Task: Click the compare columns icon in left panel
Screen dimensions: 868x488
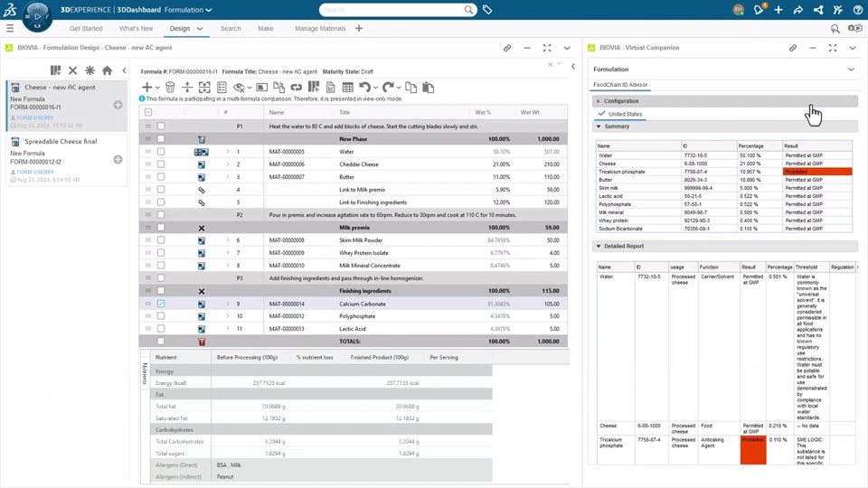Action: [x=55, y=70]
